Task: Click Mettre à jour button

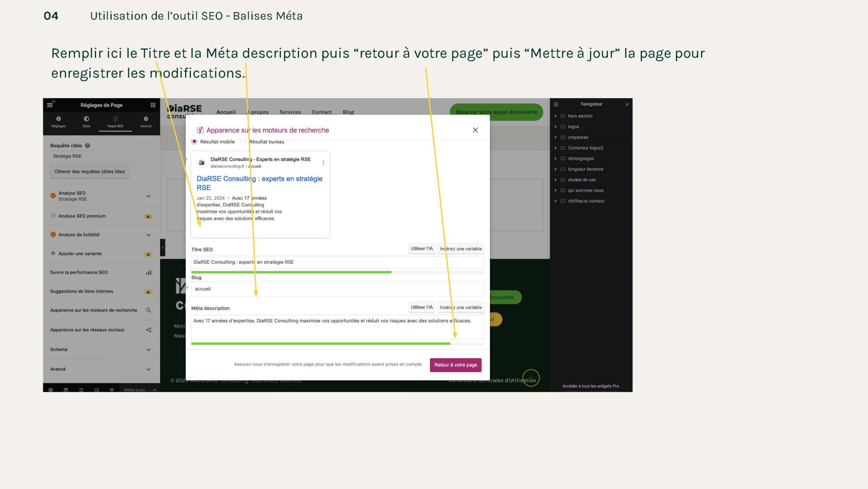Action: pos(134,390)
